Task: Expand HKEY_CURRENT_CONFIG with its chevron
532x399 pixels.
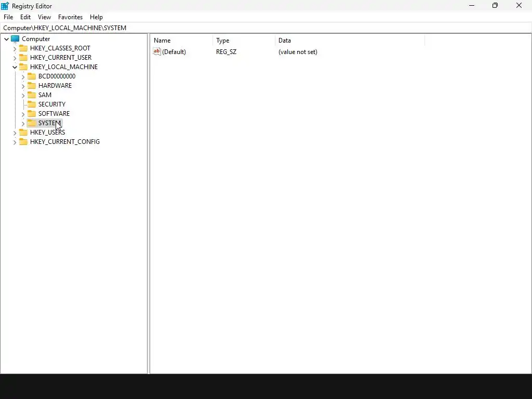Action: pyautogui.click(x=15, y=142)
